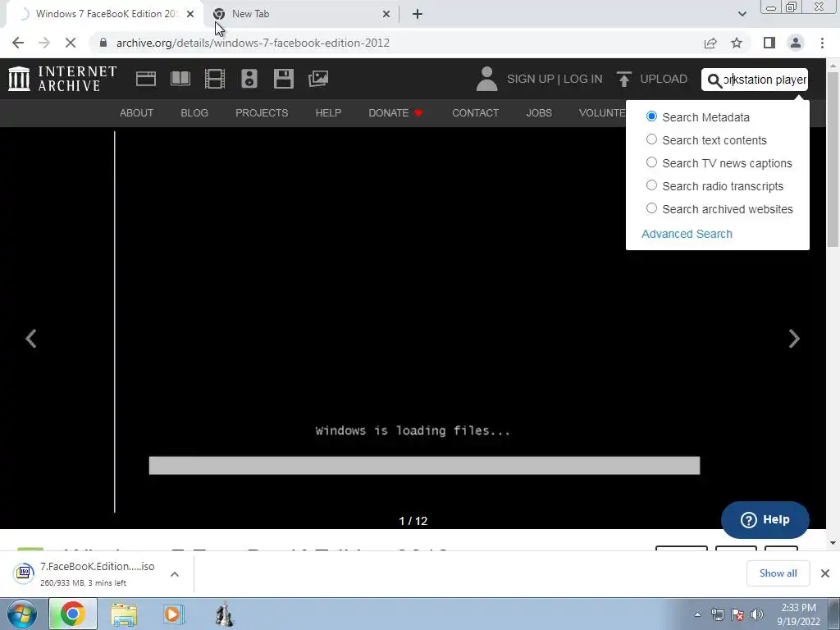Bookmark this page with the star
Screen dimensions: 840x630
pyautogui.click(x=737, y=43)
